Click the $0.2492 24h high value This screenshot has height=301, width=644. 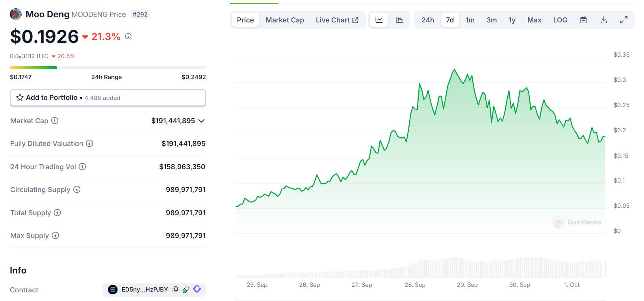point(193,77)
